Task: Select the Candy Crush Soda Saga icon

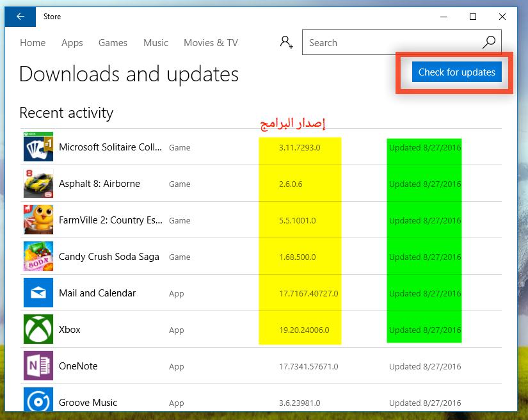Action: [38, 257]
